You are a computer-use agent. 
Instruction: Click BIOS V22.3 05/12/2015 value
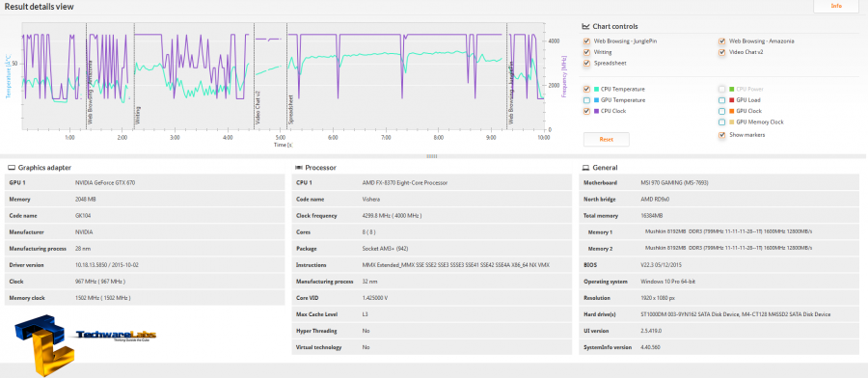tap(661, 265)
